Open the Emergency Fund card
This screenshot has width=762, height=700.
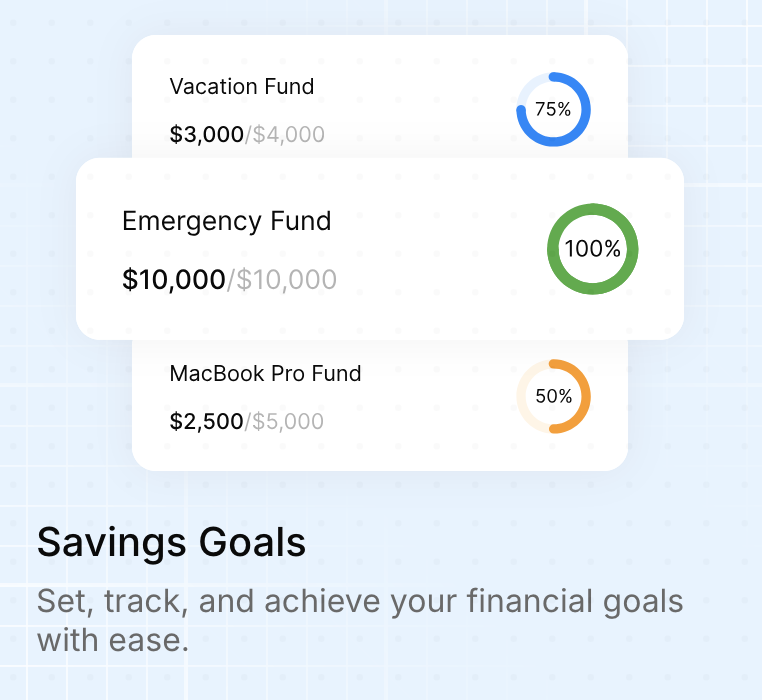[x=380, y=249]
